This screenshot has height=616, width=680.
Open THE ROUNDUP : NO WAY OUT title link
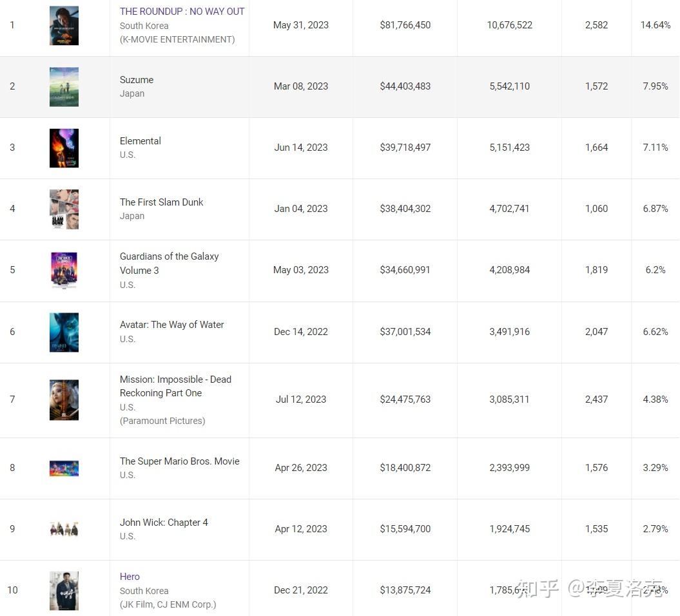coord(182,12)
